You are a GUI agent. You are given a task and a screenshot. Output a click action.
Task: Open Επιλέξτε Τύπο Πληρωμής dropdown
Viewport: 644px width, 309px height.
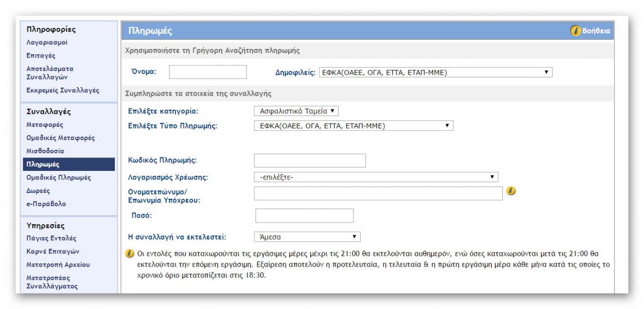point(353,126)
